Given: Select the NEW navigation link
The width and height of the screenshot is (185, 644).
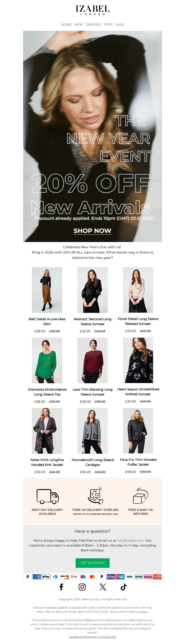Looking at the screenshot, I should point(78,25).
